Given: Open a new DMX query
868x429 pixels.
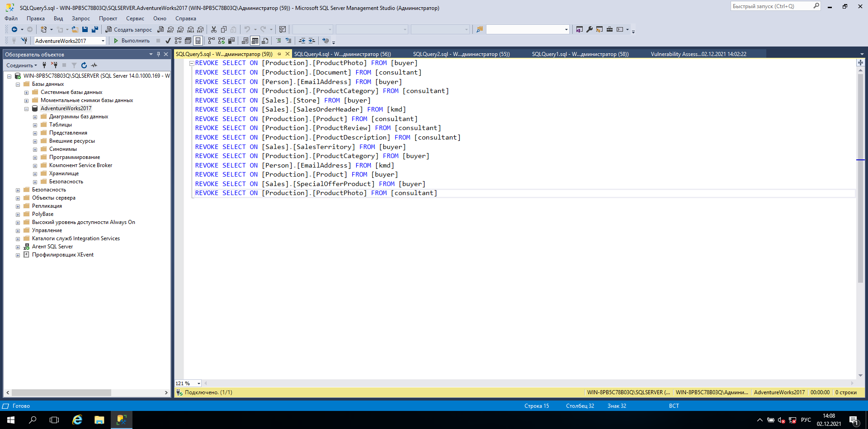Looking at the screenshot, I should click(180, 29).
